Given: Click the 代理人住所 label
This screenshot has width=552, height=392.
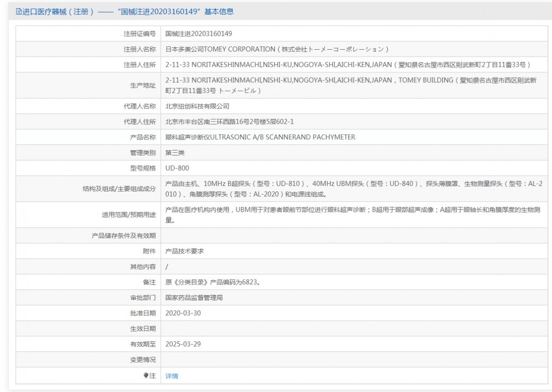Looking at the screenshot, I should [x=140, y=122].
